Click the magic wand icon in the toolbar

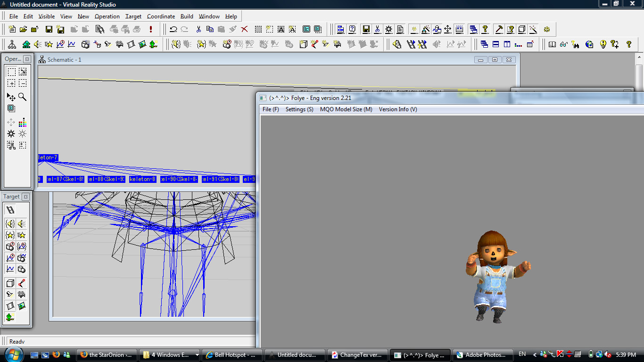coord(533,29)
